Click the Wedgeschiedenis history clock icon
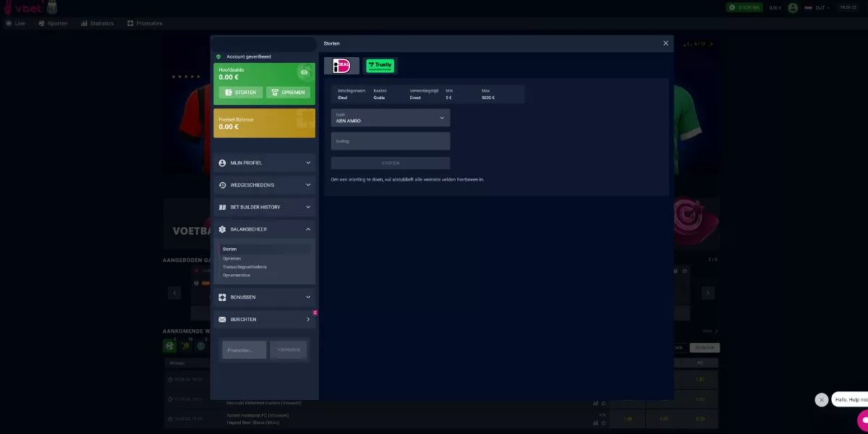 (x=223, y=185)
